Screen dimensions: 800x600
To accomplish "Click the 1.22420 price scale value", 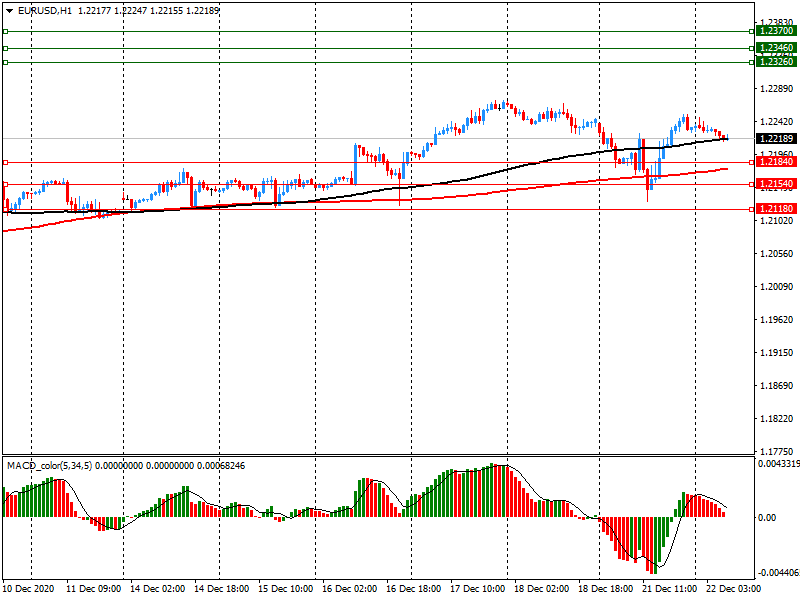I will point(777,122).
